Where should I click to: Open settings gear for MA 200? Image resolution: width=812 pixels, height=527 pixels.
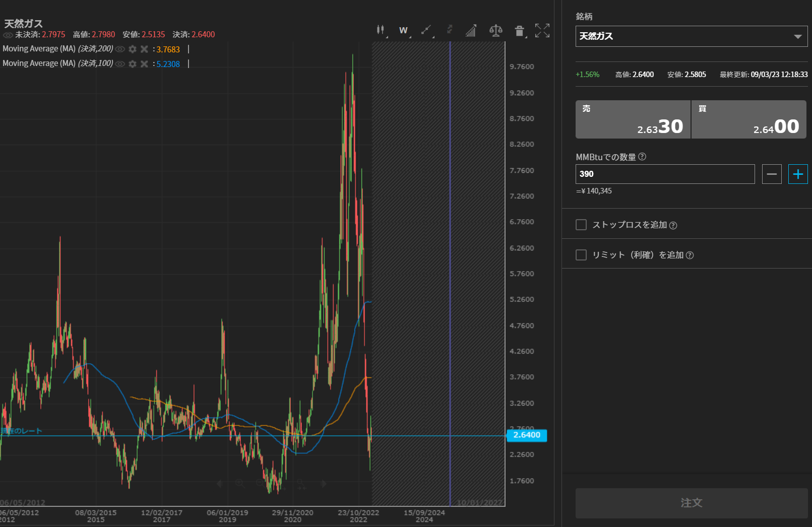tap(133, 49)
